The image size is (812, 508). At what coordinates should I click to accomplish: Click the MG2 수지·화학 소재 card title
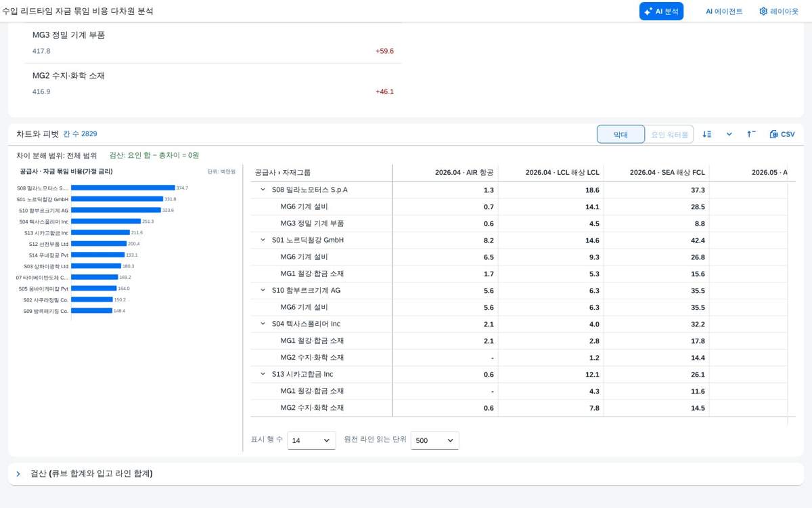(68, 75)
